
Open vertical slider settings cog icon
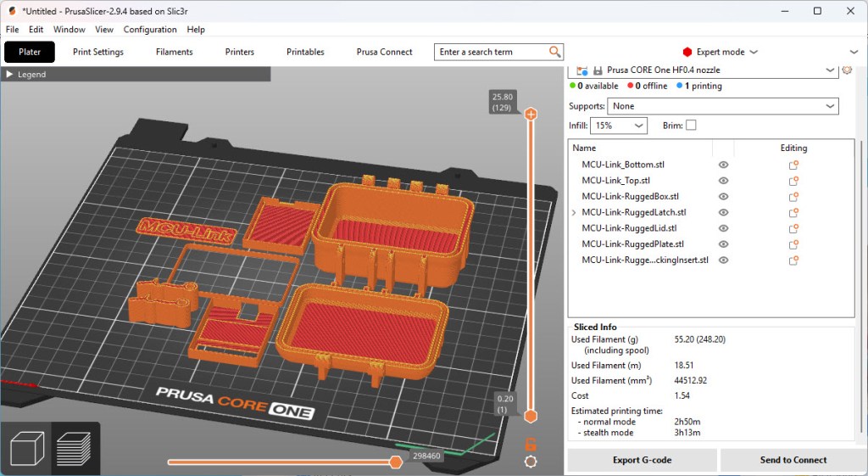(x=531, y=462)
